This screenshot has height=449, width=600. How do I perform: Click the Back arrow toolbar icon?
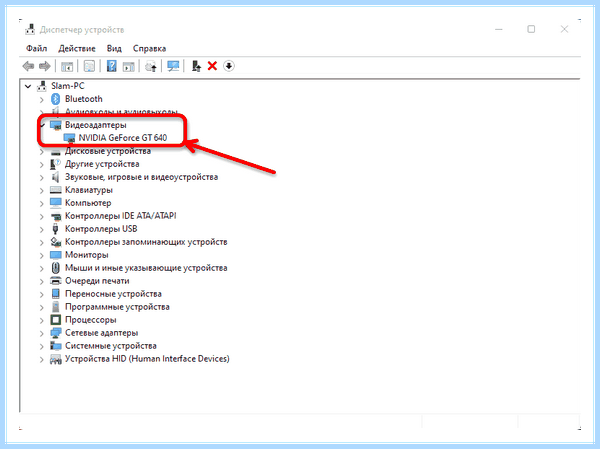click(28, 66)
